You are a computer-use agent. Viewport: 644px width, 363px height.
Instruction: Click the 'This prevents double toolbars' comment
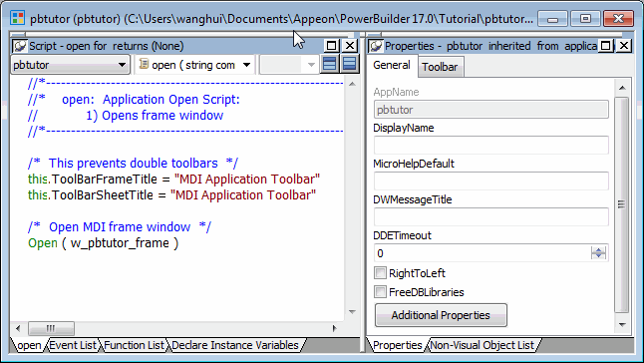pos(133,163)
